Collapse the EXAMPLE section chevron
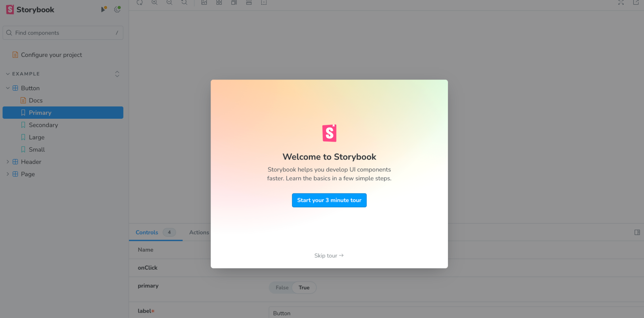This screenshot has width=644, height=318. 8,74
